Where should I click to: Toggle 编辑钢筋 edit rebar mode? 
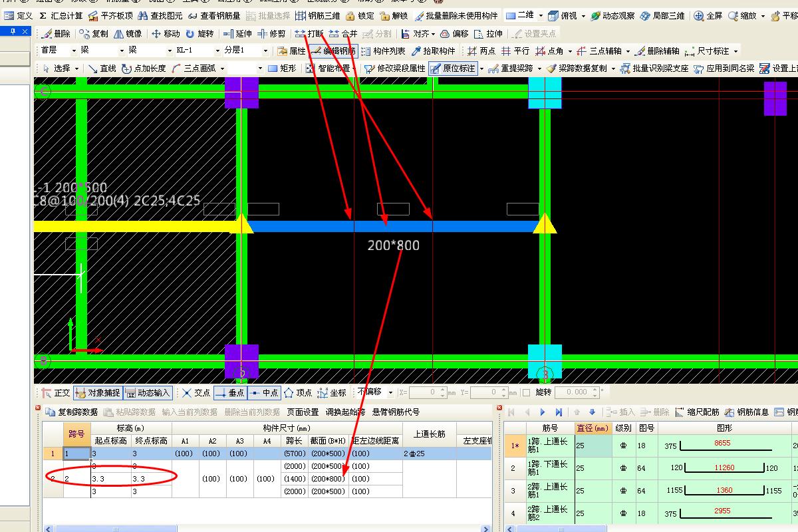click(x=332, y=51)
